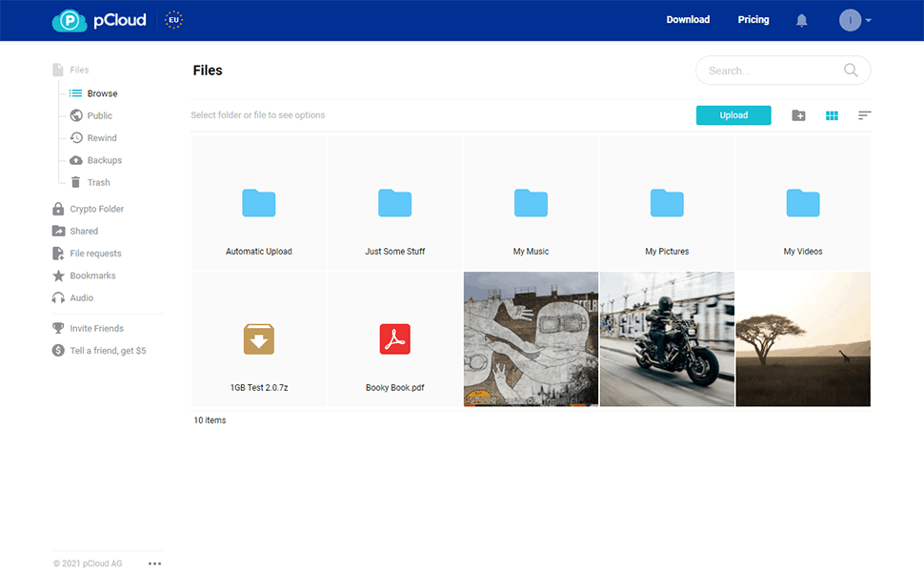Open the Trash
Image resolution: width=924 pixels, height=572 pixels.
pyautogui.click(x=95, y=182)
